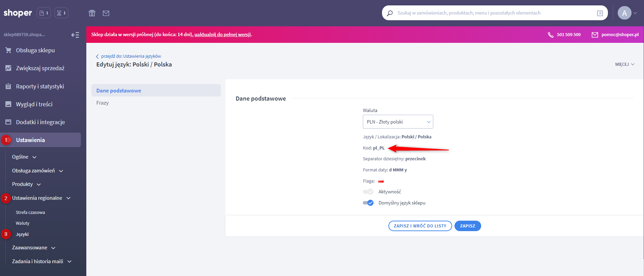
Task: Click the Zwiększaj sprzedaż chart icon
Action: coord(8,68)
